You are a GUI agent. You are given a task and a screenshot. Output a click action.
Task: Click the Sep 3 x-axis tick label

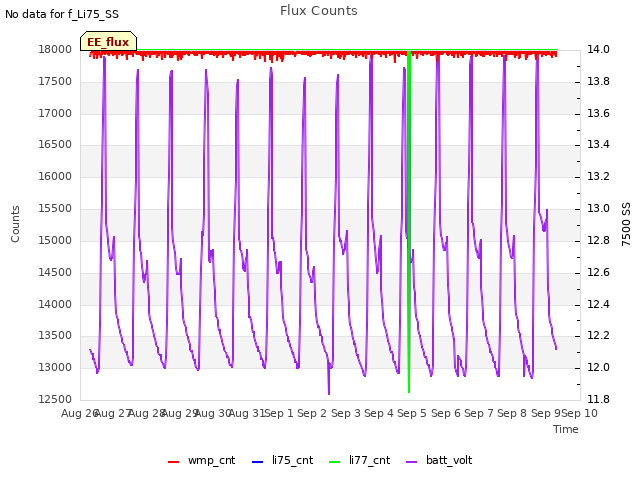[345, 413]
